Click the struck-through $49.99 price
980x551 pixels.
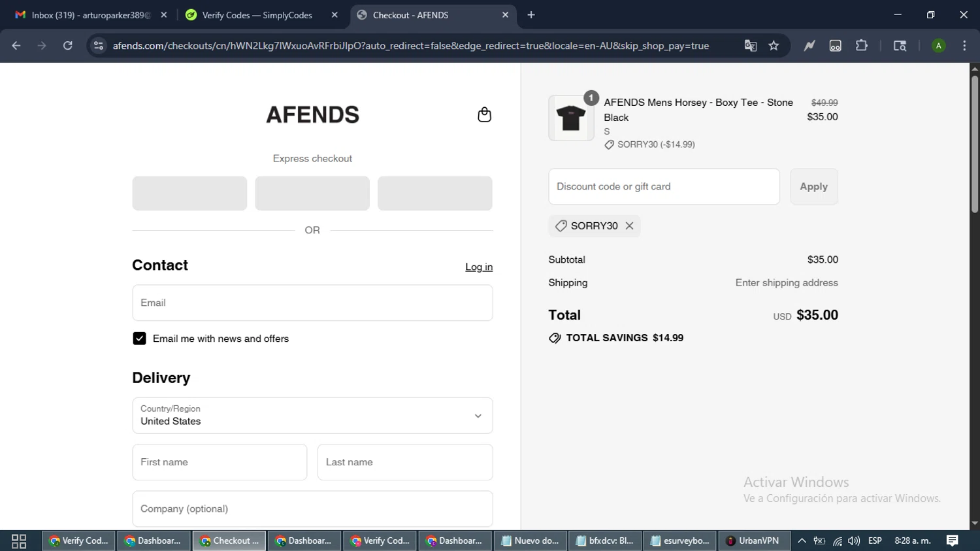click(825, 103)
